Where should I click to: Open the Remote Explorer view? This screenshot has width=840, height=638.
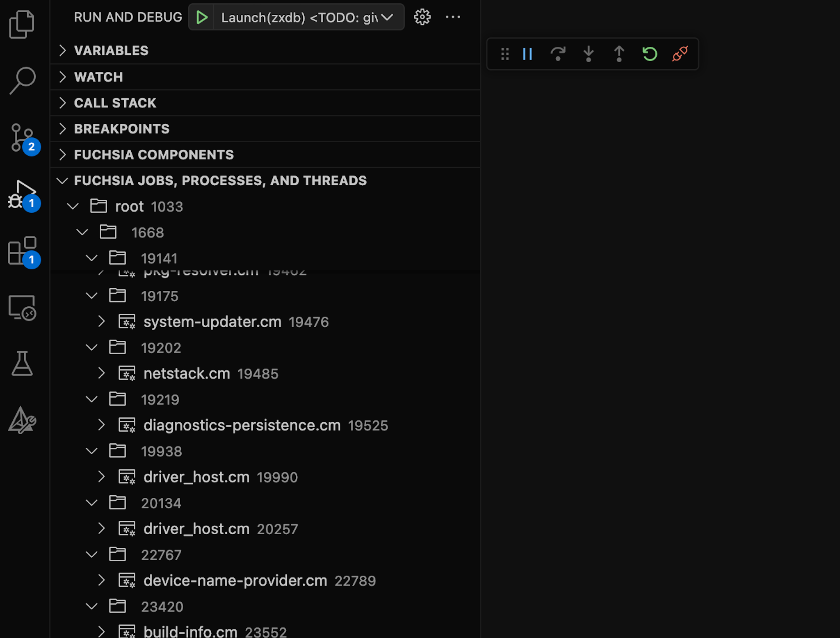(x=23, y=308)
